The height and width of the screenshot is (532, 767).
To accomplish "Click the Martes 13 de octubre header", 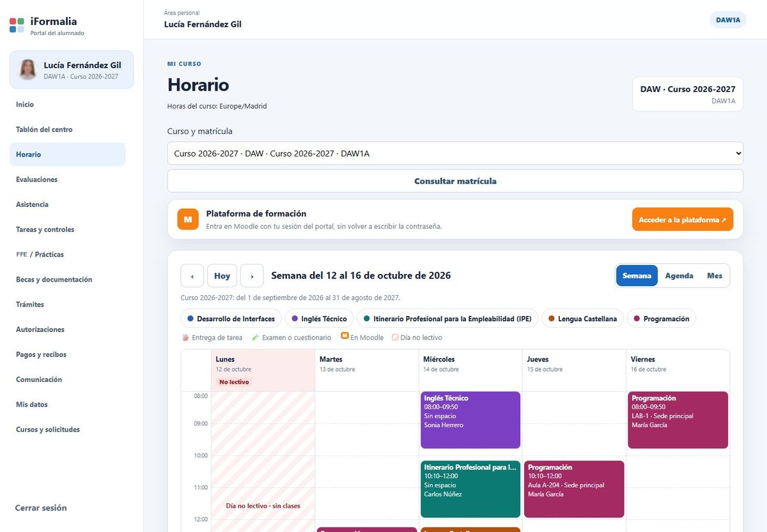I will coord(367,370).
